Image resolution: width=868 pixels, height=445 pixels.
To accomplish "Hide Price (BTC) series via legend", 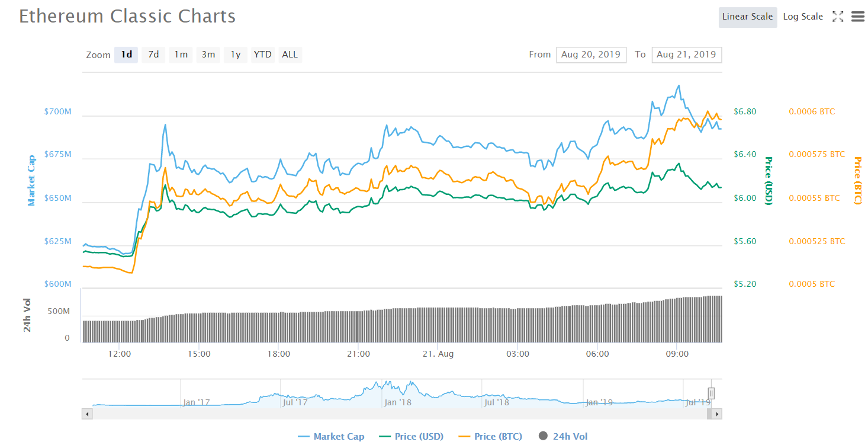I will point(490,437).
